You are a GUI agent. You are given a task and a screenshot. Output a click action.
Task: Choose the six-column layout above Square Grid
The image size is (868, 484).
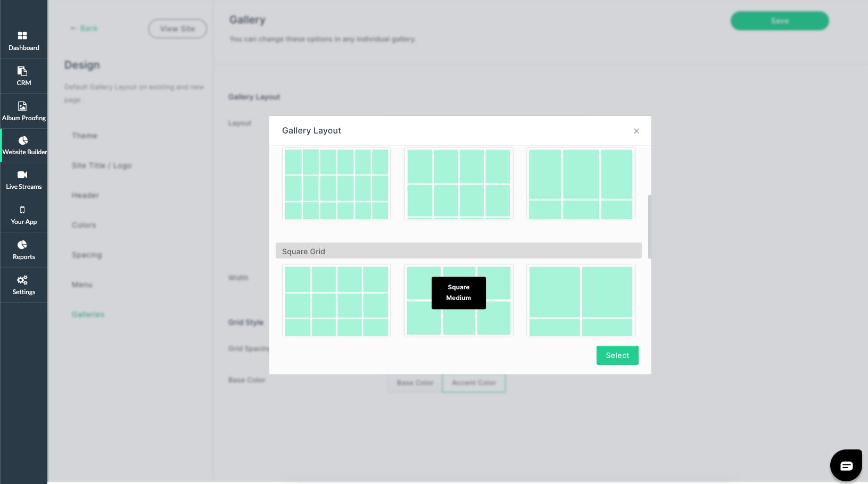(x=336, y=183)
